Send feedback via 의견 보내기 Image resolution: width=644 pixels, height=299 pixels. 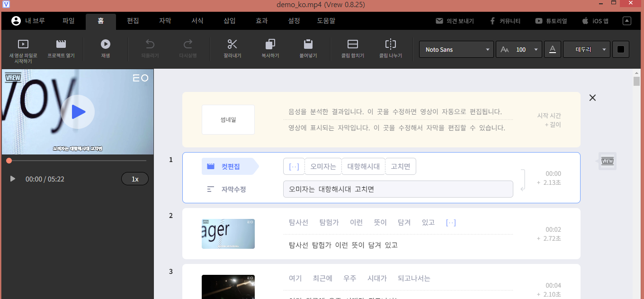click(455, 21)
